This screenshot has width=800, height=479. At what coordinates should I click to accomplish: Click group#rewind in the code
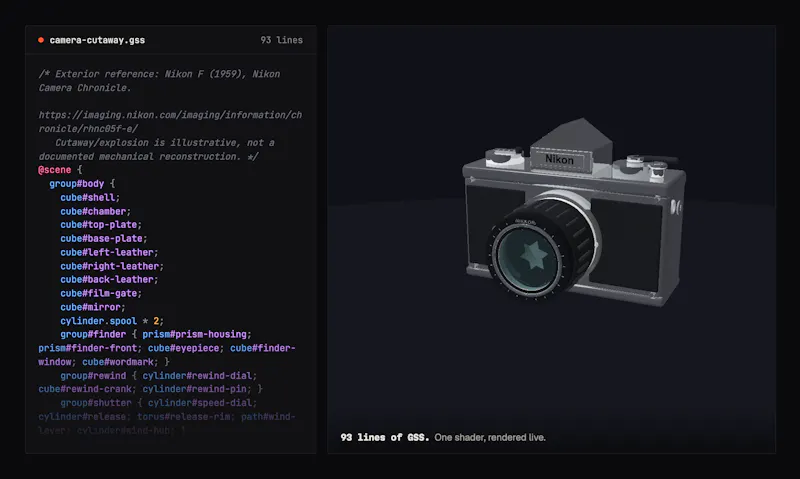[93, 376]
